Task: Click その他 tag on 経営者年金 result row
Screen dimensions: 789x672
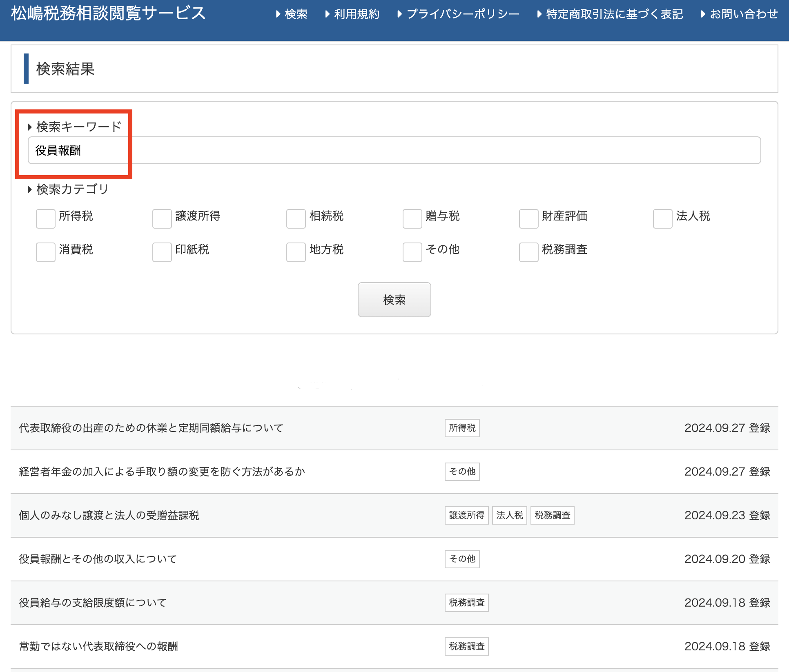Action: [x=462, y=472]
